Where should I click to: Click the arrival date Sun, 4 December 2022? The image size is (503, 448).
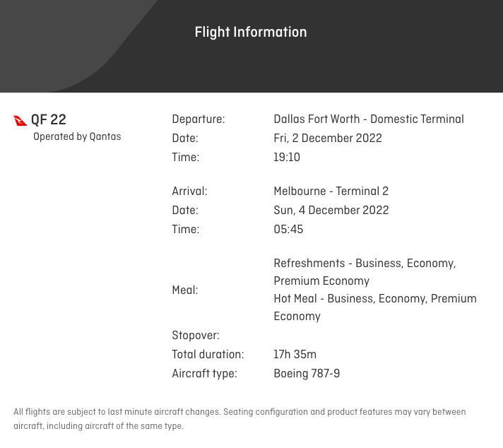pyautogui.click(x=331, y=210)
